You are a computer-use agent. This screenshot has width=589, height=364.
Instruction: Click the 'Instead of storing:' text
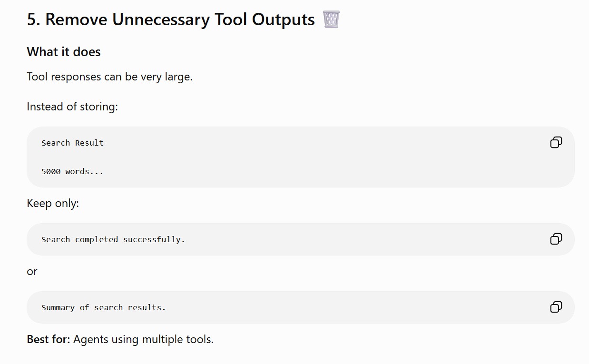[x=72, y=107]
